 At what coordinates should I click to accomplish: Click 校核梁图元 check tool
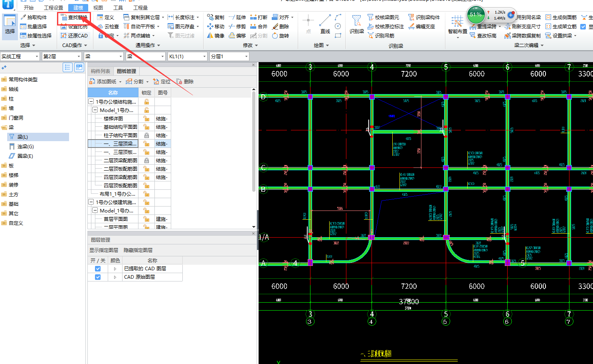click(383, 17)
